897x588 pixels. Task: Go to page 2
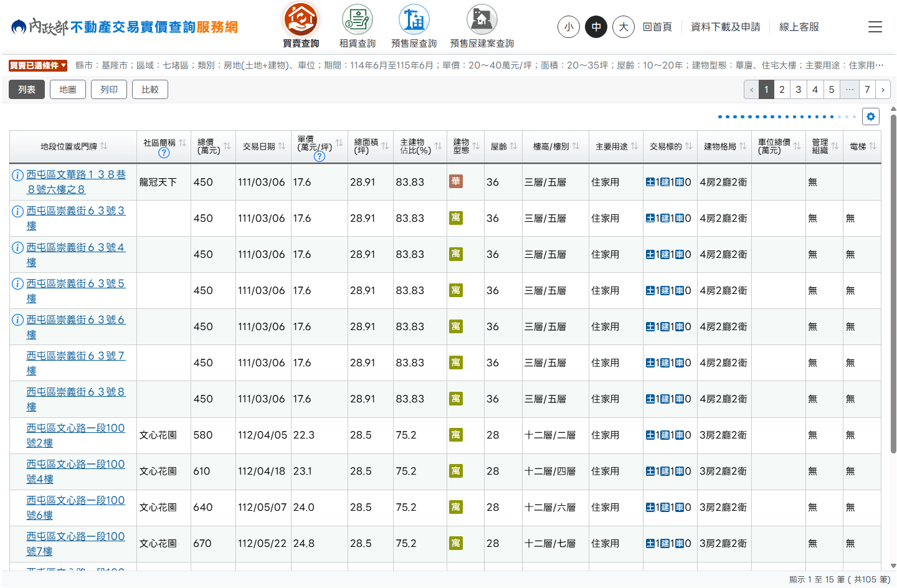point(782,90)
